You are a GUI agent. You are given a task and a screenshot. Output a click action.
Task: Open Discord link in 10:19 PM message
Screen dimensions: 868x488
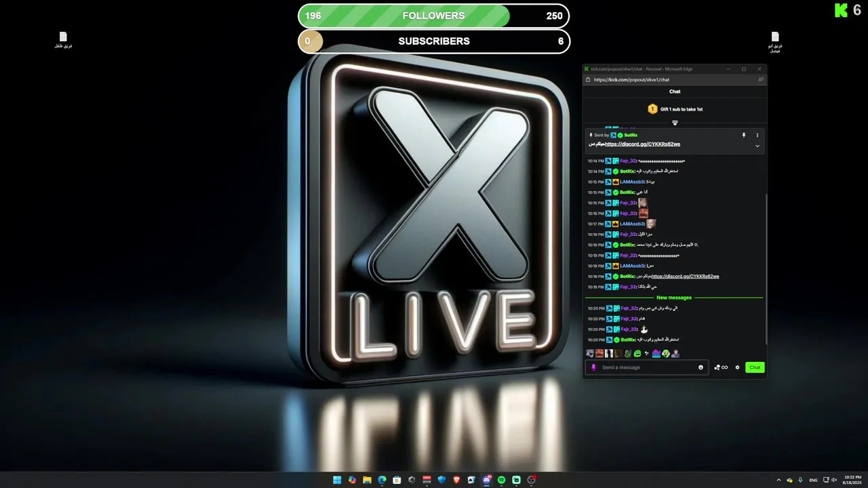coord(686,277)
